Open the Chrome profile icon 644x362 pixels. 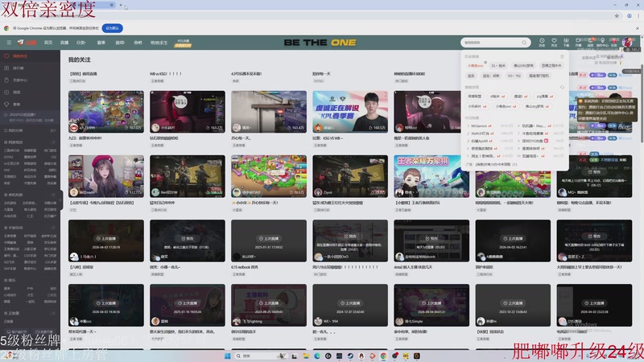(629, 15)
